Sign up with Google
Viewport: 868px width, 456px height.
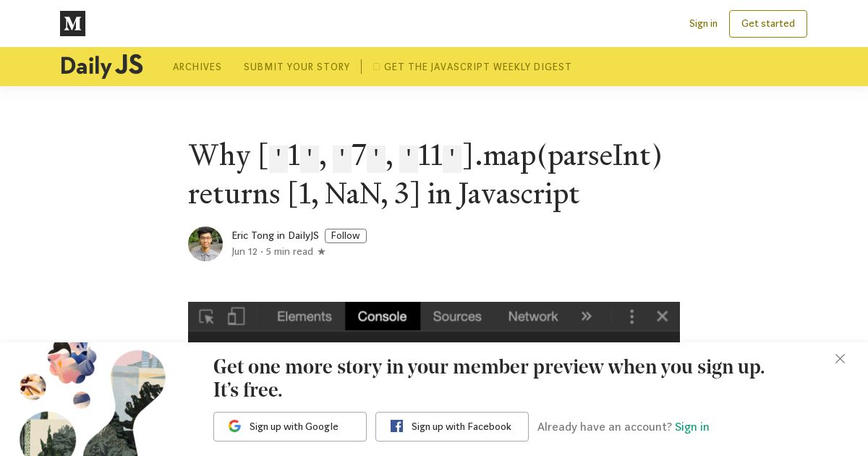(290, 426)
